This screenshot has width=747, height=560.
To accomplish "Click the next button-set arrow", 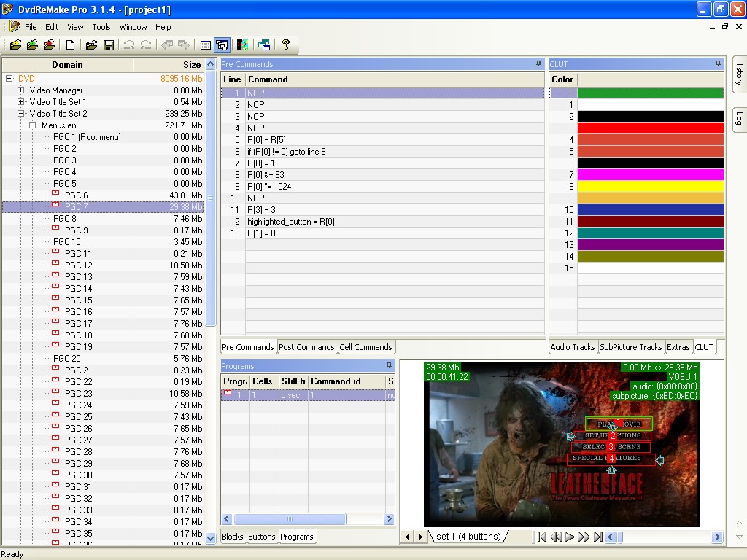I will click(420, 537).
